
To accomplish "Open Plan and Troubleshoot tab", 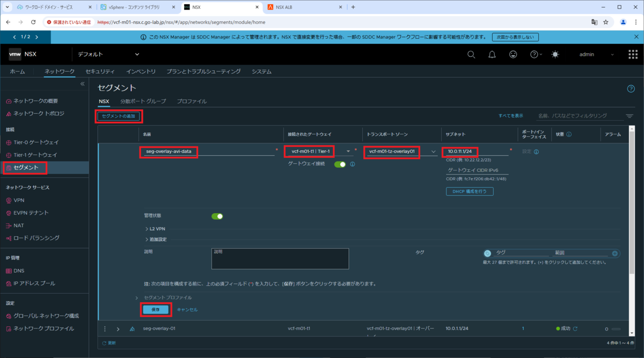I will point(203,71).
